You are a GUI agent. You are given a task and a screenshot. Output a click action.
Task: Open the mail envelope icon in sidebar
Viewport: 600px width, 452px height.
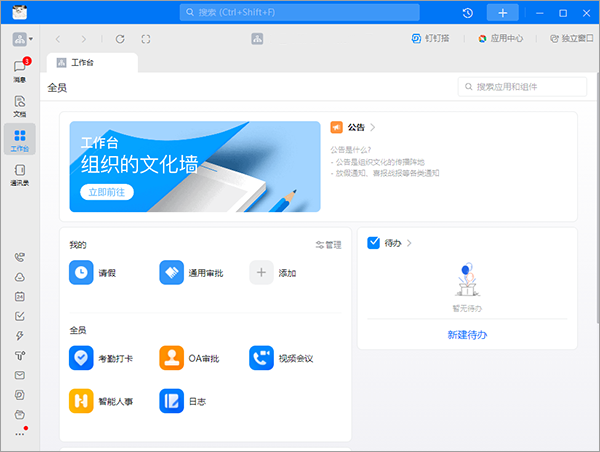tap(20, 375)
